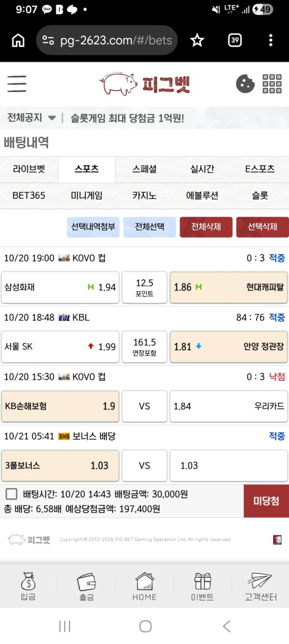Bookmark page with browser star icon
289x644 pixels.
197,40
